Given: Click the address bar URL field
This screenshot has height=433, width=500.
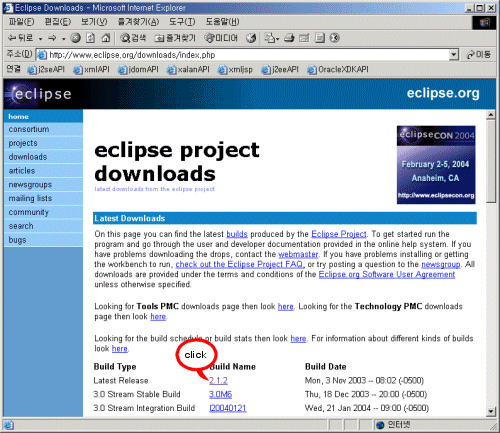Looking at the screenshot, I should (x=247, y=55).
